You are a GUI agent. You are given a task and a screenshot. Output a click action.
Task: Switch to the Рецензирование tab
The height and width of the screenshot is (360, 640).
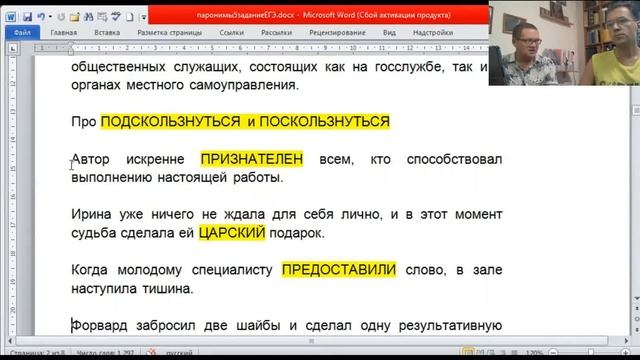[337, 33]
